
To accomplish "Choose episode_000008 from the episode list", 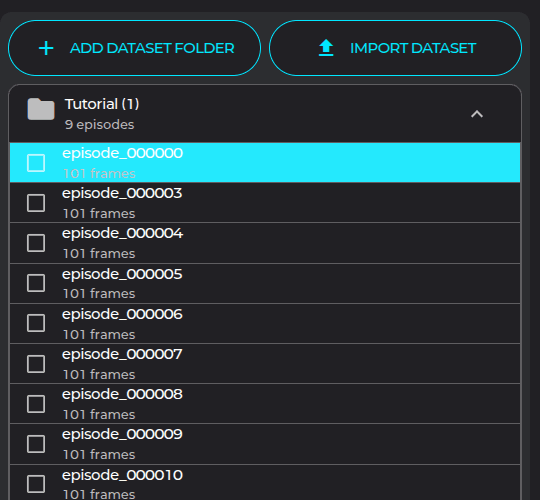I will (265, 404).
